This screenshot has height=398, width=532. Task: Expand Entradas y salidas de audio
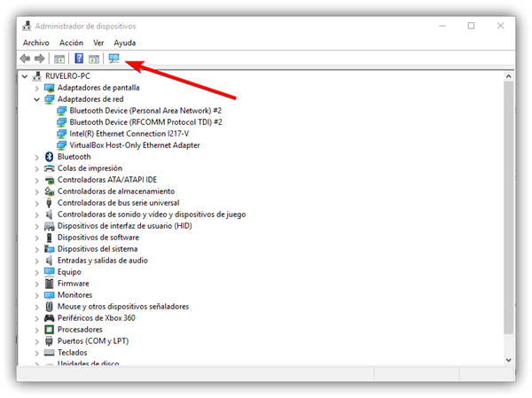click(x=36, y=261)
